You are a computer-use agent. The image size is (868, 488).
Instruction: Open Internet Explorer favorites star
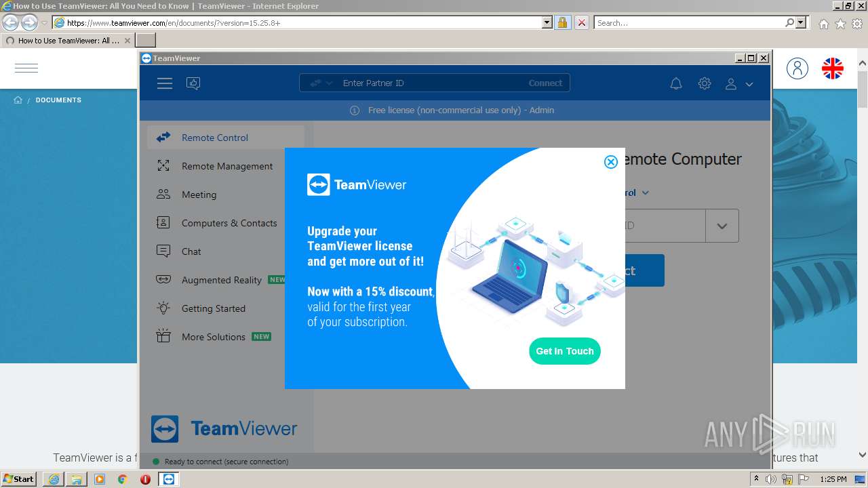click(x=841, y=24)
